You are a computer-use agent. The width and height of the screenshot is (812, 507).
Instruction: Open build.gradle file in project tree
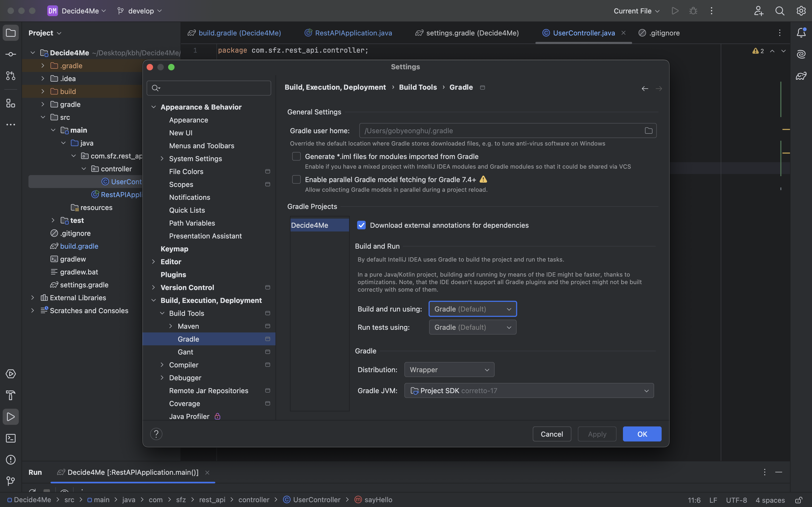(79, 246)
